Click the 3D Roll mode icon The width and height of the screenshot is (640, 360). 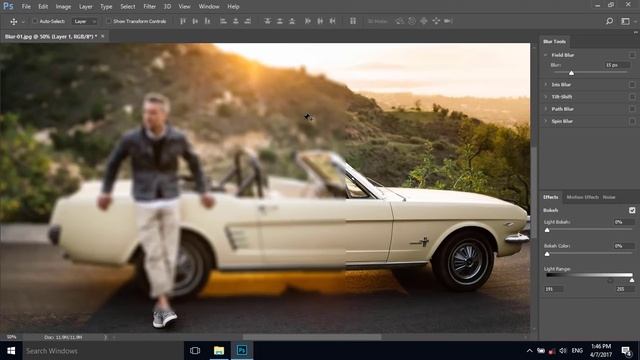pyautogui.click(x=412, y=21)
